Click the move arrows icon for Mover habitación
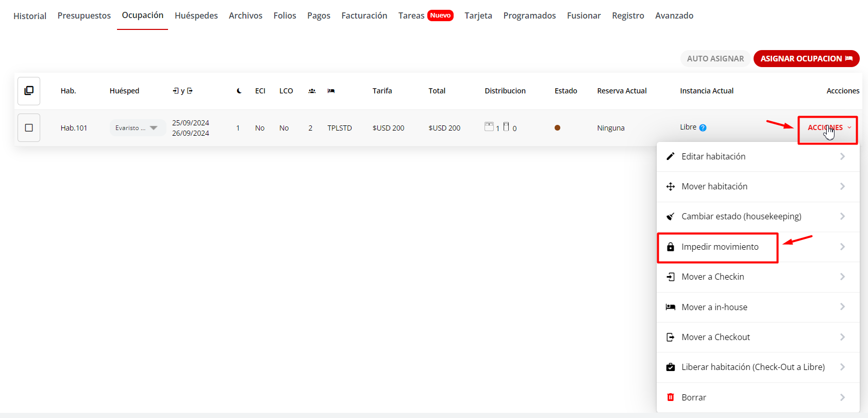Image resolution: width=868 pixels, height=418 pixels. point(671,186)
